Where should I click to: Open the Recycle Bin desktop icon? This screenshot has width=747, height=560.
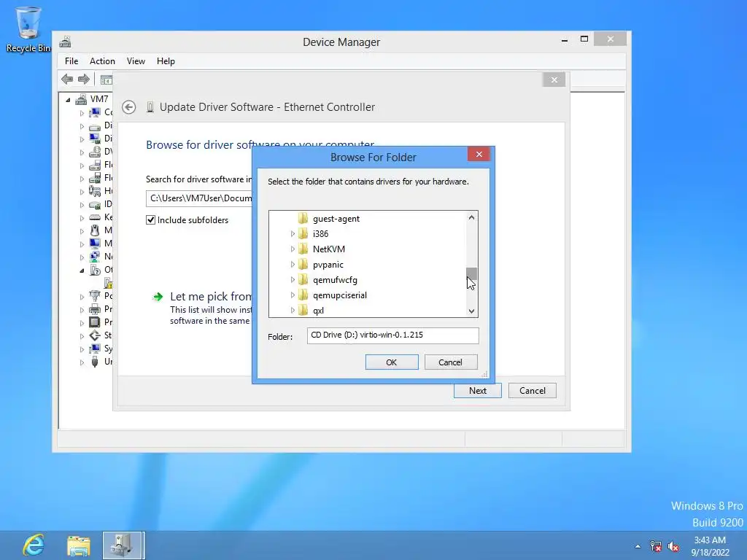click(28, 29)
